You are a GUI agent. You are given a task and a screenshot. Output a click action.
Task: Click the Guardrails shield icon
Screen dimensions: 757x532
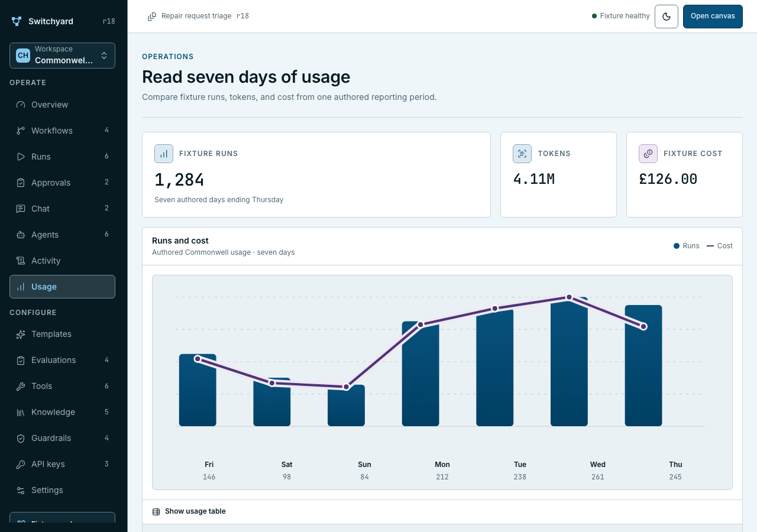[21, 438]
